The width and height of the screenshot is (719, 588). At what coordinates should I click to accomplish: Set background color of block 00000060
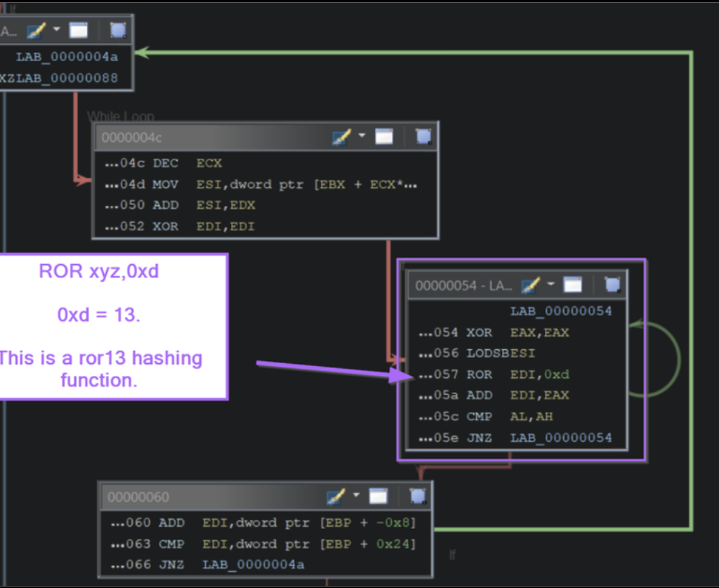coord(336,496)
